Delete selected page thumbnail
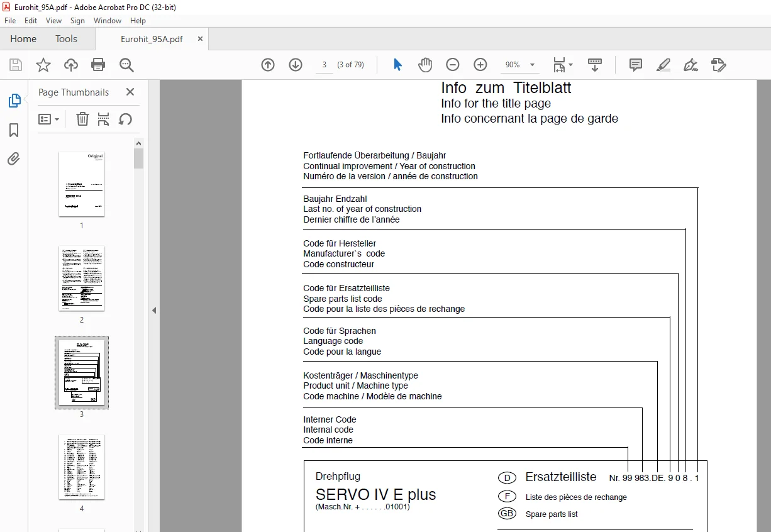This screenshot has height=532, width=771. (x=82, y=119)
